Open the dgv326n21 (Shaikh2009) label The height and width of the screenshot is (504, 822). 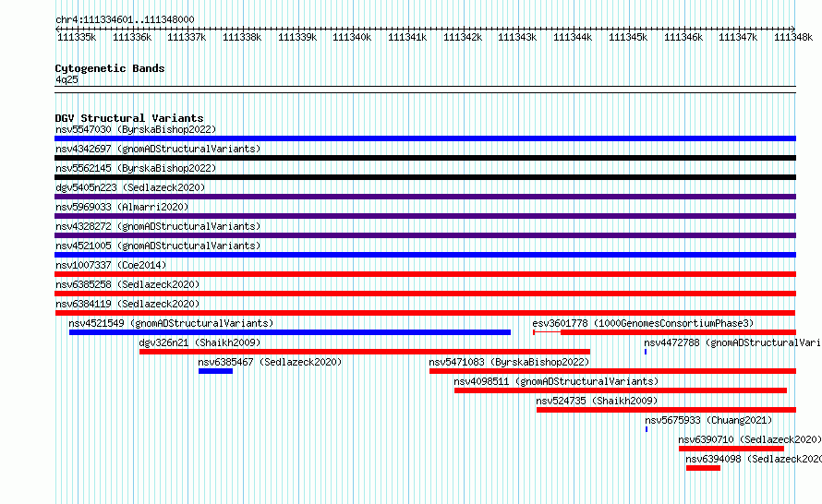(x=199, y=342)
